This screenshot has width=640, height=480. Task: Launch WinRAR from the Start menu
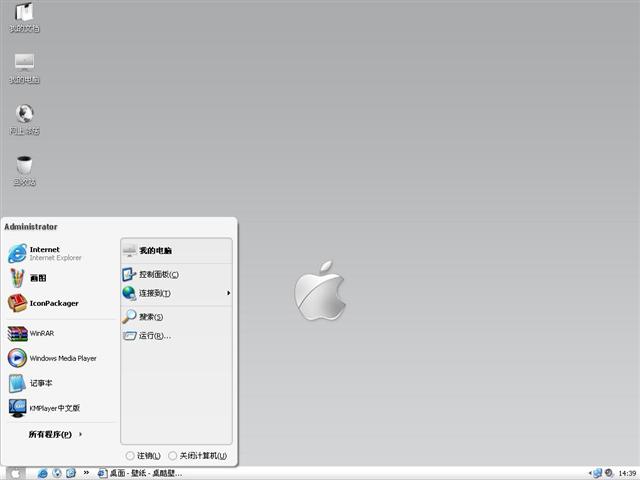point(40,333)
